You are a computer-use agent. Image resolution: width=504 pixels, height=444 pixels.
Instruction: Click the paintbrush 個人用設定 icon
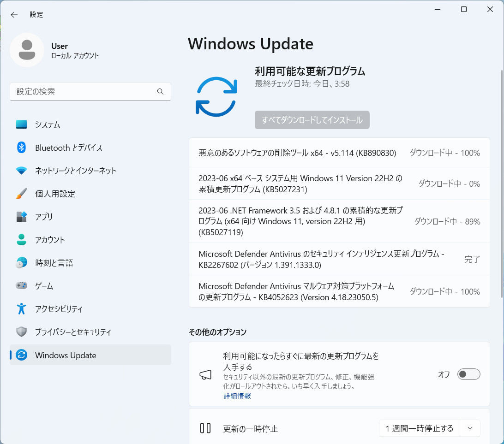(22, 194)
